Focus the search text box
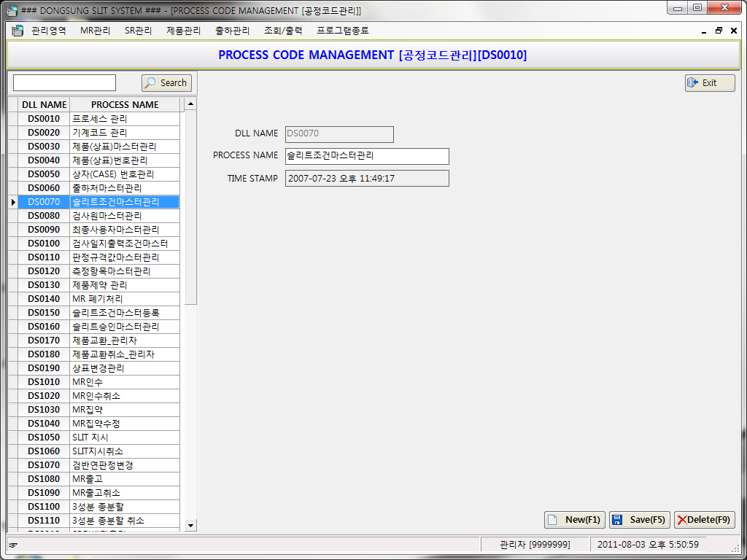Image resolution: width=747 pixels, height=560 pixels. tap(64, 83)
